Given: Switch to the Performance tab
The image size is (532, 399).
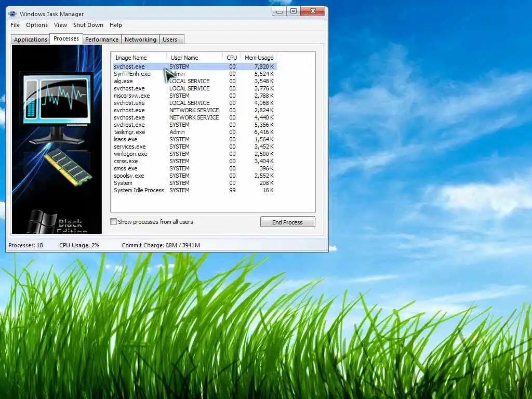Looking at the screenshot, I should [102, 39].
